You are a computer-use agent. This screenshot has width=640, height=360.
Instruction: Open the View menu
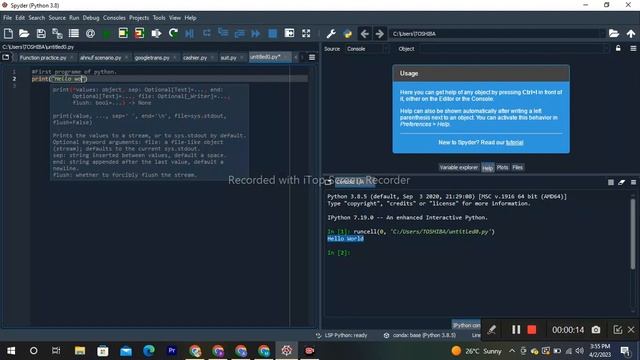[x=175, y=18]
